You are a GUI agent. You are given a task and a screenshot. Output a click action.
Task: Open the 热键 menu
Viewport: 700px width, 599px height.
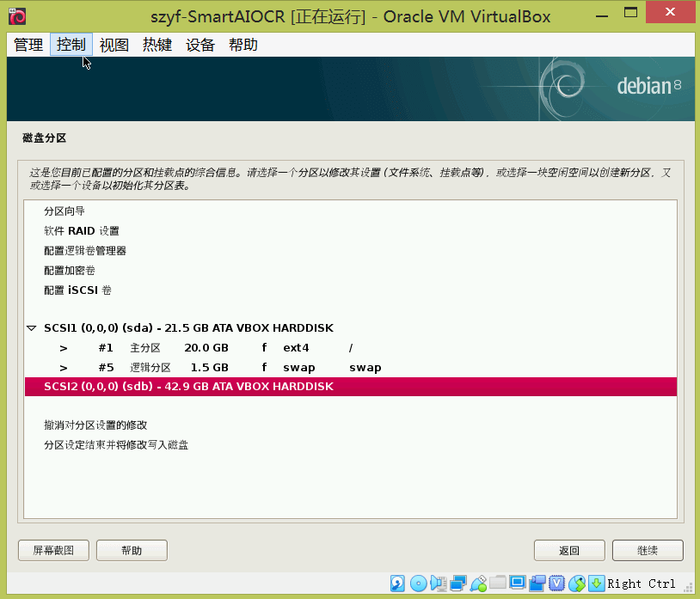click(157, 45)
